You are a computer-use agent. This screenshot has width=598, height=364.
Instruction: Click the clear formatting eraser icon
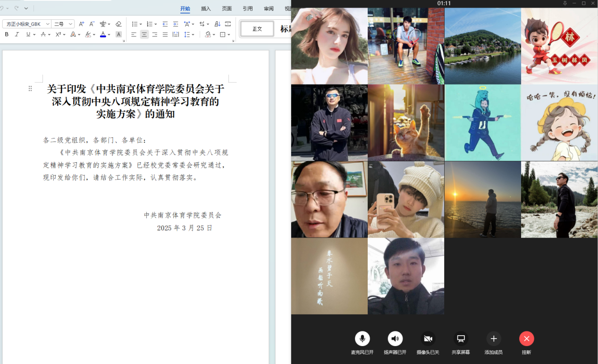(x=118, y=24)
